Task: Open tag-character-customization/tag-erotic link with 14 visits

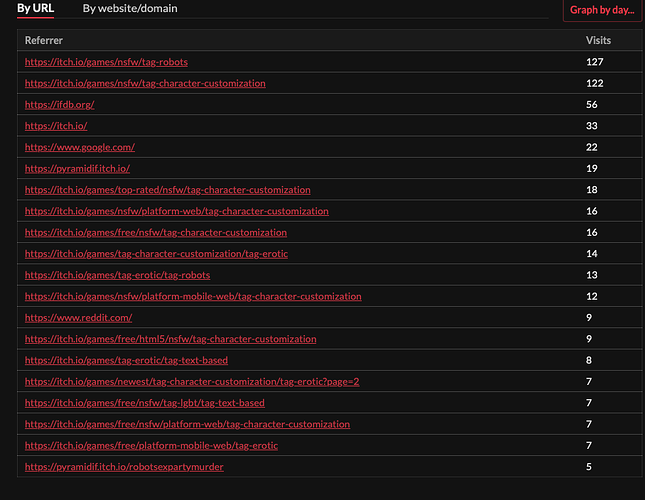Action: pos(156,254)
